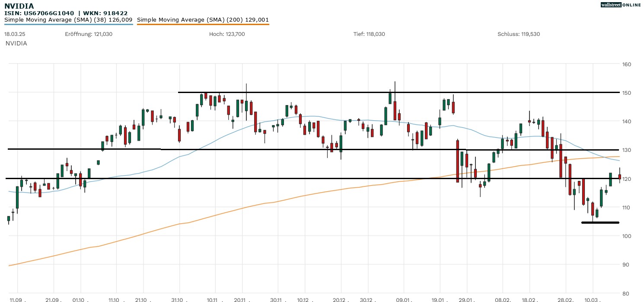This screenshot has width=644, height=302.
Task: Click the date 18.03.25
Action: click(x=14, y=34)
